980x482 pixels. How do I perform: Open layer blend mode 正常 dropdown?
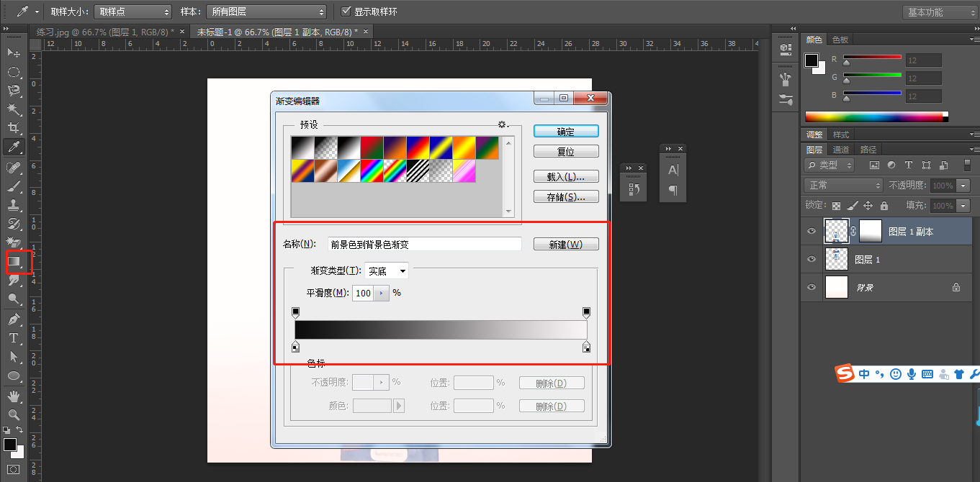842,186
